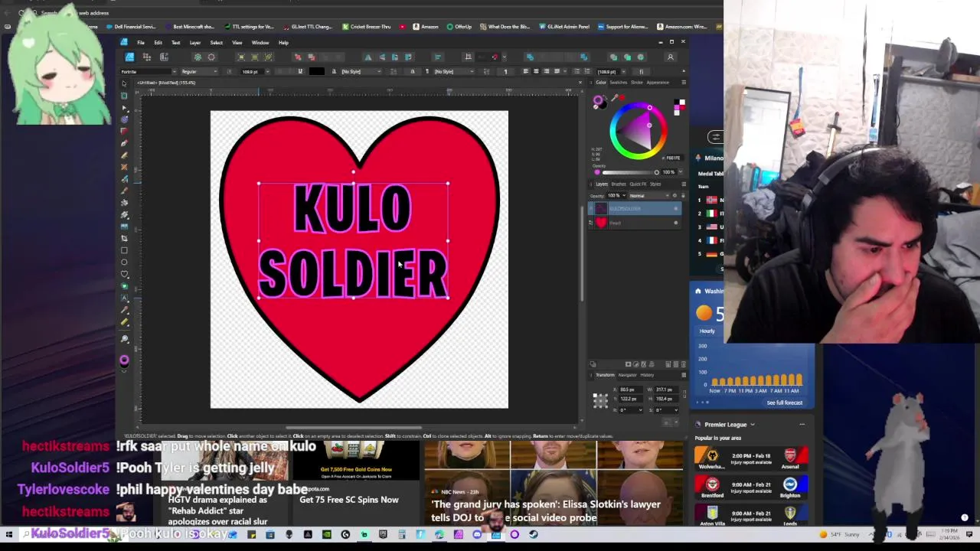
Task: Click the hex color value field
Action: [673, 157]
